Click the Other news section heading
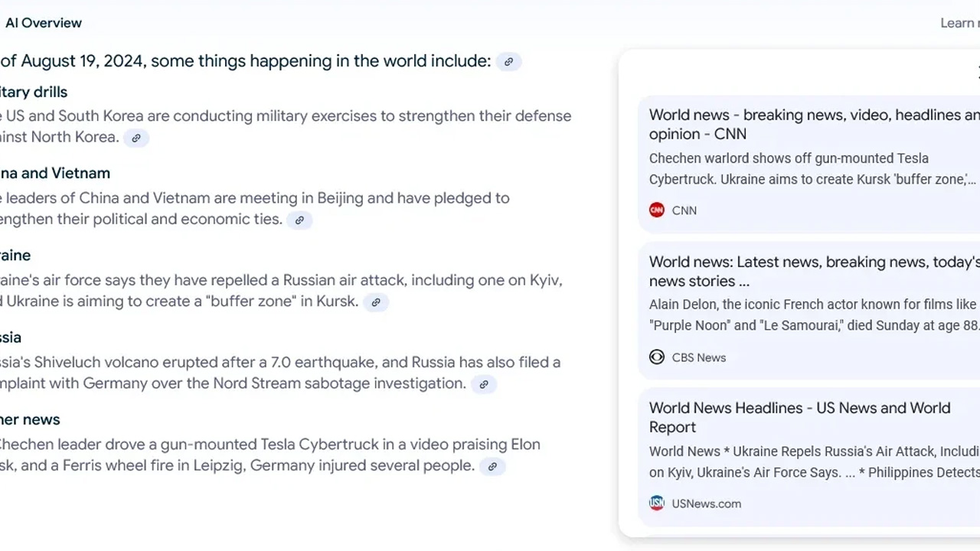The image size is (980, 551). (30, 419)
